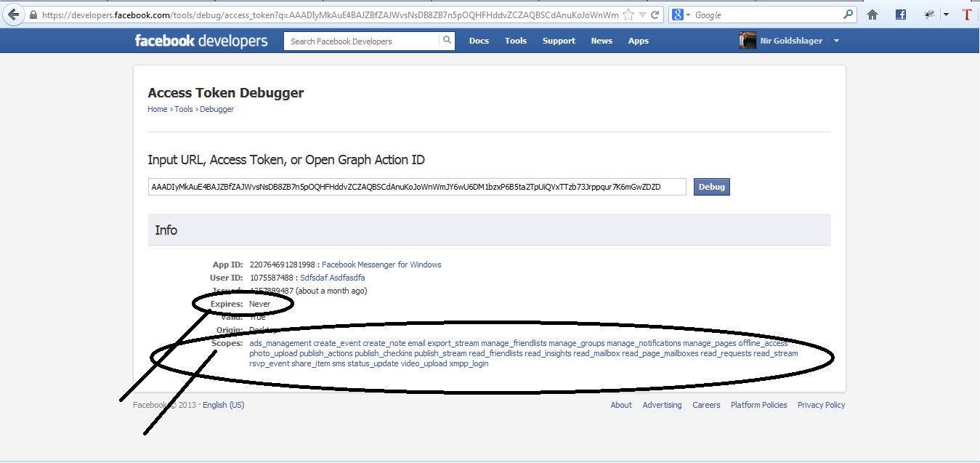Click the create_event scope
Image resolution: width=980 pixels, height=463 pixels.
[337, 343]
